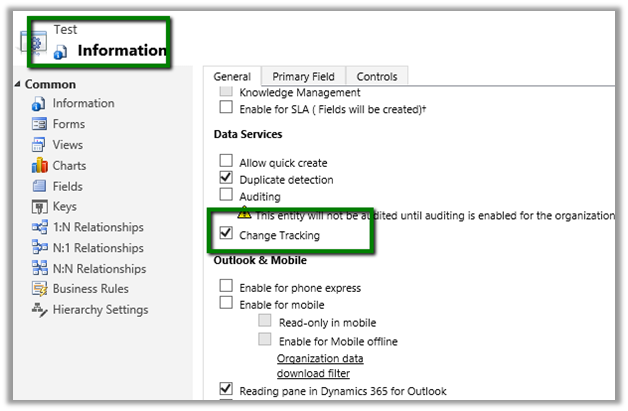The height and width of the screenshot is (411, 628).
Task: Enable the Allow quick create checkbox
Action: (x=225, y=162)
